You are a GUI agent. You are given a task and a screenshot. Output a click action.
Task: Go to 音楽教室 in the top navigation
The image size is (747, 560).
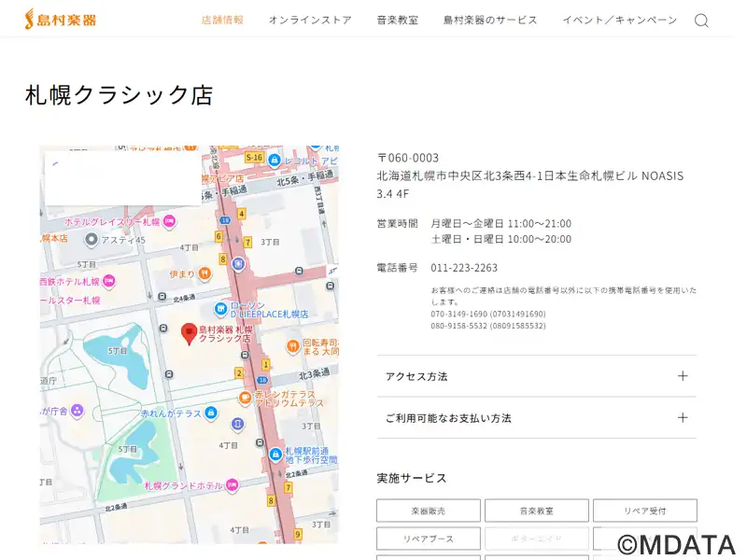pos(397,20)
